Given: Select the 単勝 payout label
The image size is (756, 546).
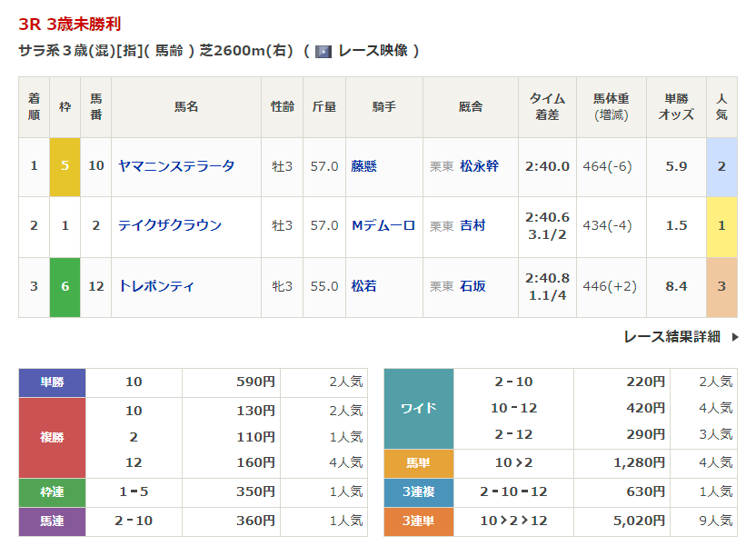Looking at the screenshot, I should click(x=53, y=382).
